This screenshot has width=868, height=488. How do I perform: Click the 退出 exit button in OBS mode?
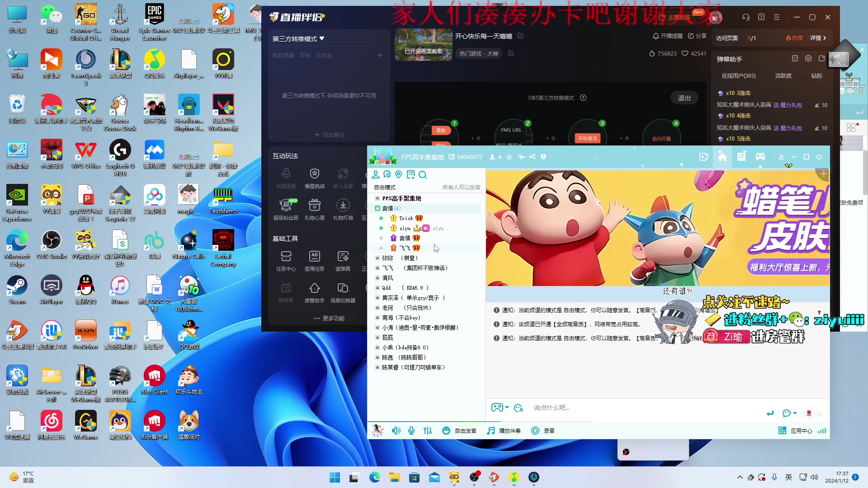[x=684, y=98]
